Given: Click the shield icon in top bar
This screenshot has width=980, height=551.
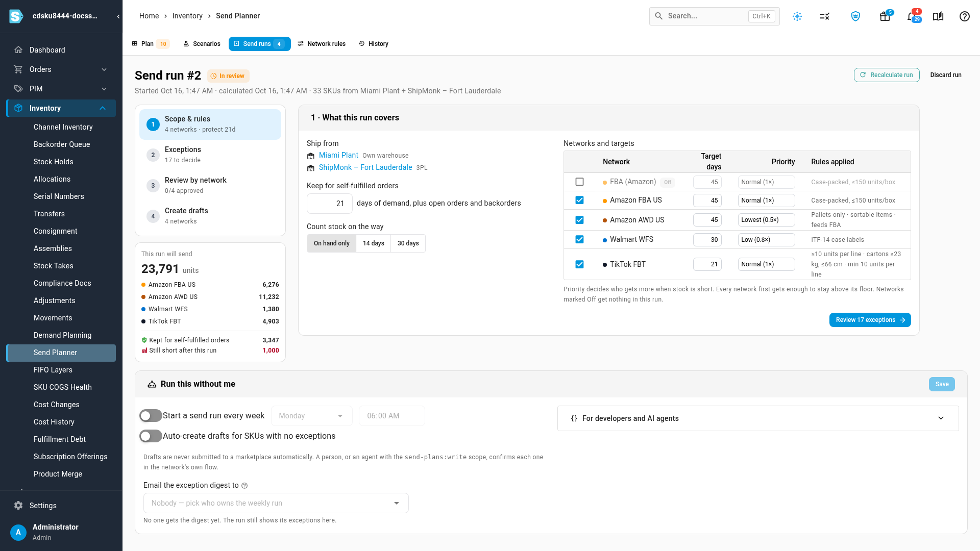Looking at the screenshot, I should 855,16.
